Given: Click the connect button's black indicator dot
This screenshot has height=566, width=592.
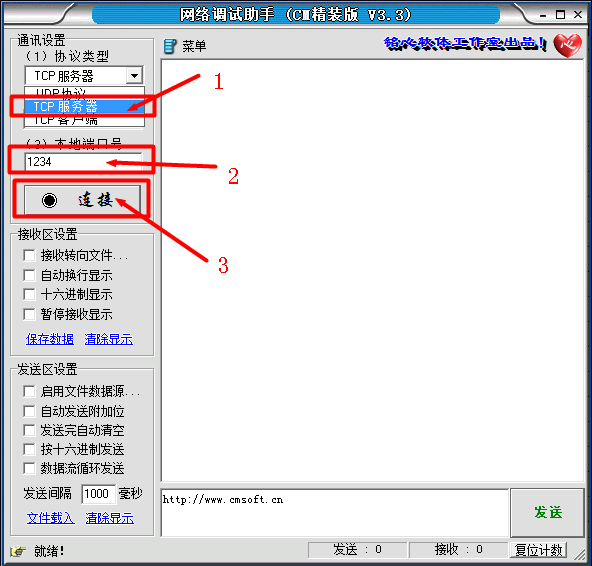Looking at the screenshot, I should pos(49,200).
